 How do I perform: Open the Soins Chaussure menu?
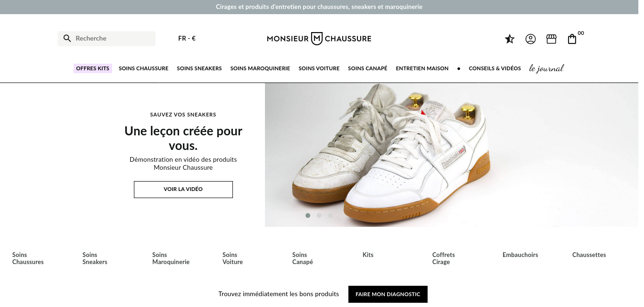pos(143,68)
